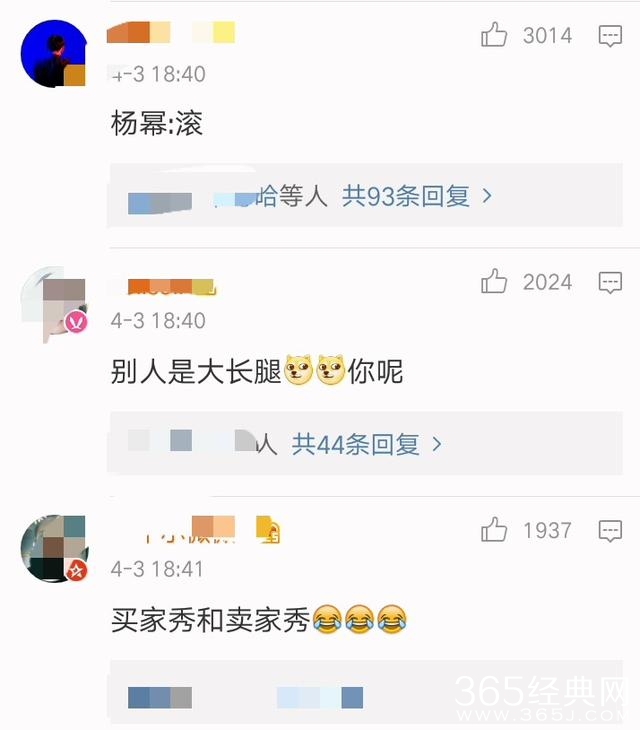Expand the 共44条回复 replies
Screen dimensions: 640x730
356,444
